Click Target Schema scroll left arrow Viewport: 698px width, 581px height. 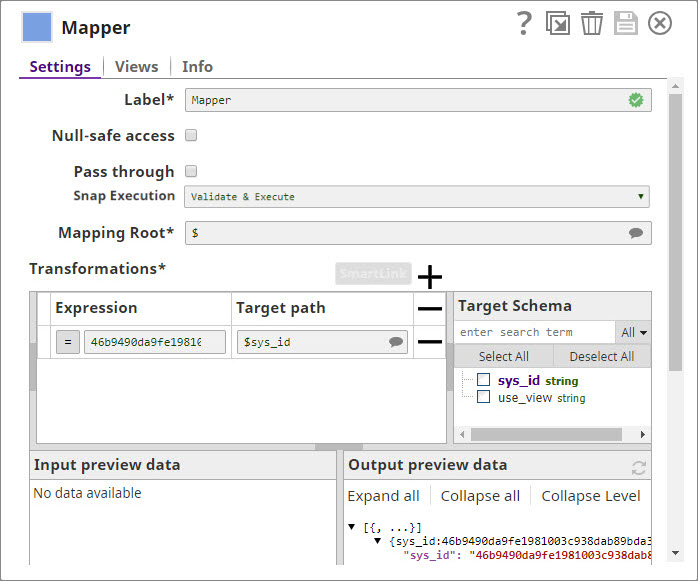pyautogui.click(x=462, y=434)
